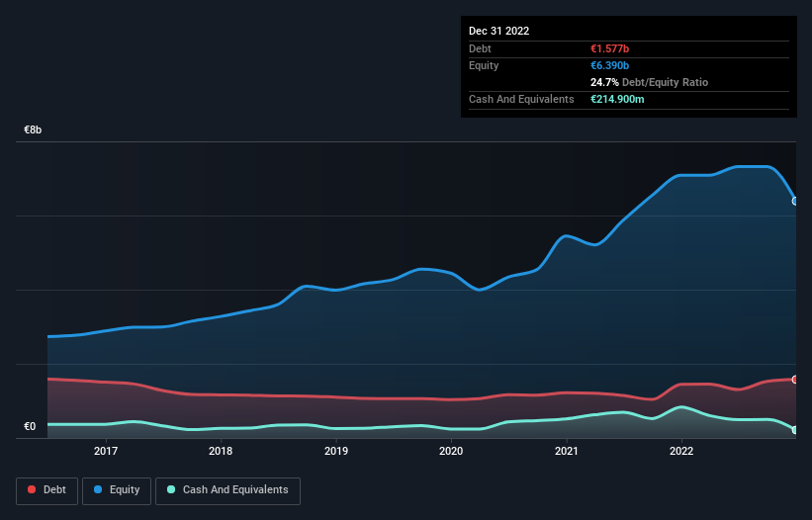This screenshot has width=812, height=520.
Task: Select the Equity data point at chart end
Action: [x=795, y=201]
